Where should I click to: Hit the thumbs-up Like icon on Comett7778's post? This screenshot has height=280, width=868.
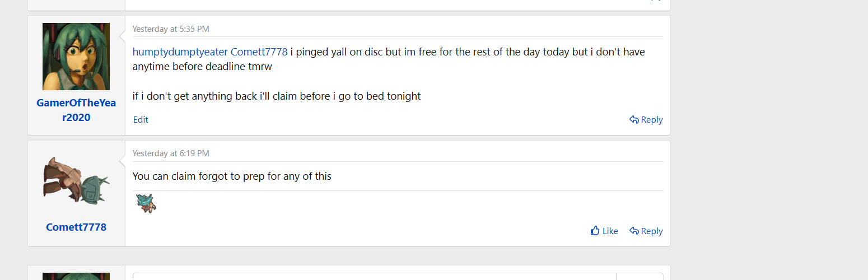click(x=595, y=231)
